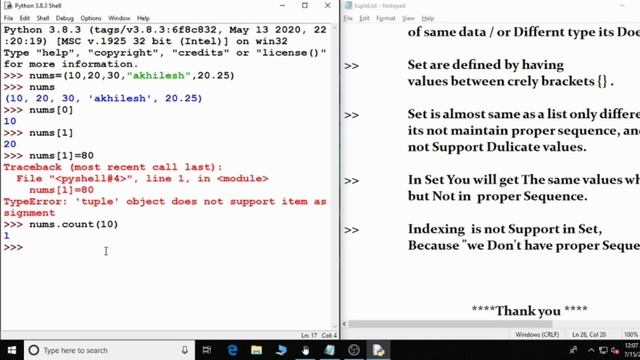The height and width of the screenshot is (360, 640).
Task: Click the volume icon in system tray
Action: tap(616, 350)
